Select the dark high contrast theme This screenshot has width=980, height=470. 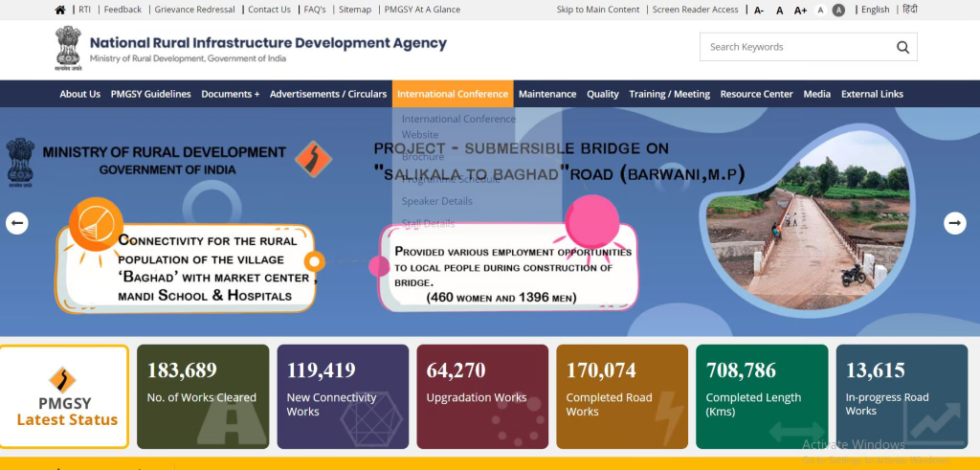pos(838,10)
